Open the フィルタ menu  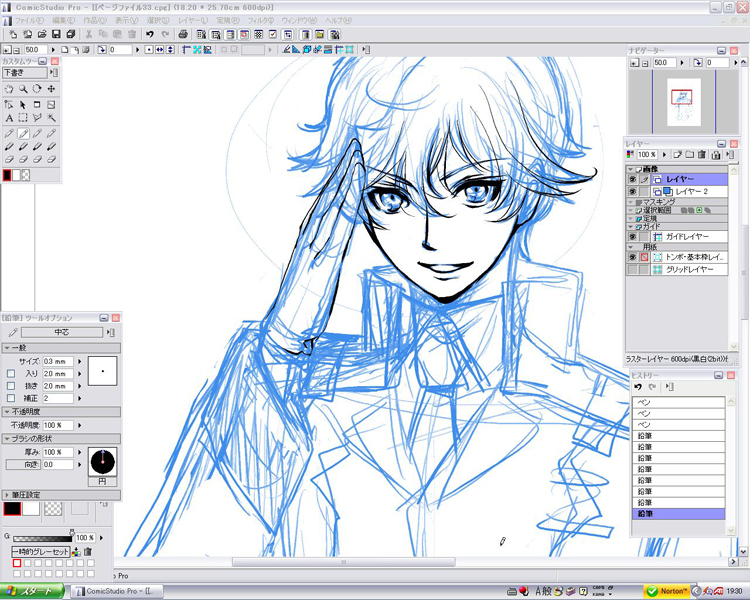261,21
